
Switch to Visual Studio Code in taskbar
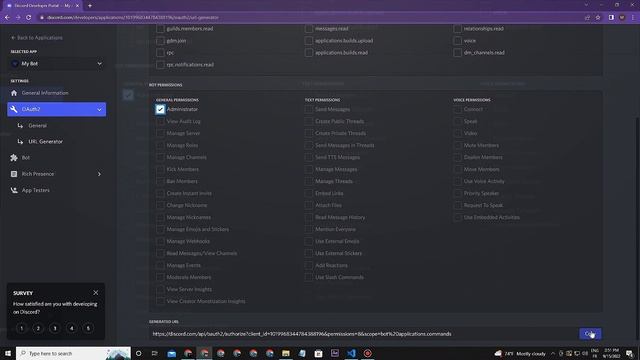coord(351,353)
